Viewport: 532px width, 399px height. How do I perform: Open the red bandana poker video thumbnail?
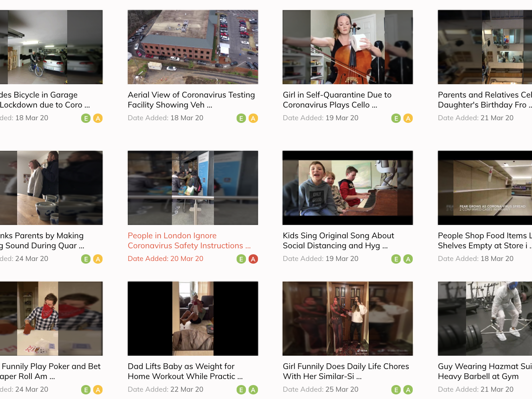coord(51,318)
